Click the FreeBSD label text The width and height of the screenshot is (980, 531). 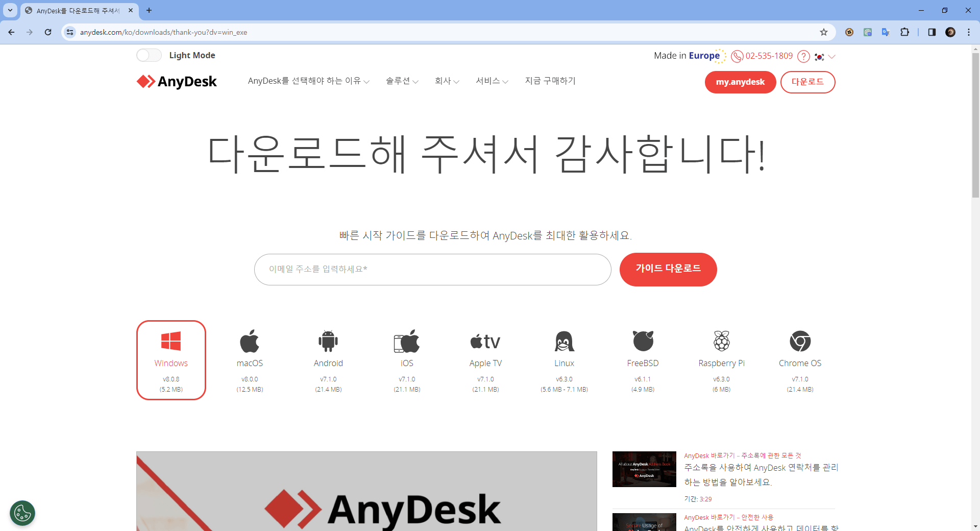coord(643,363)
